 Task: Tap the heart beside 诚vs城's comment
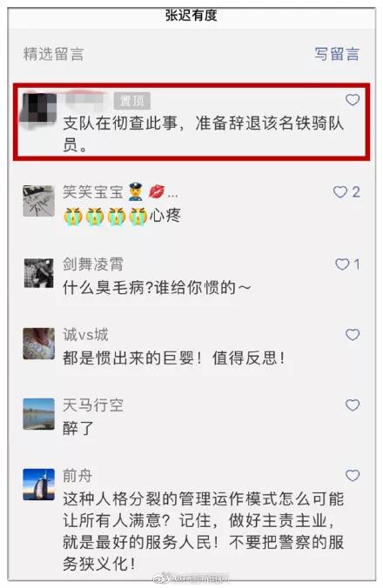[353, 335]
